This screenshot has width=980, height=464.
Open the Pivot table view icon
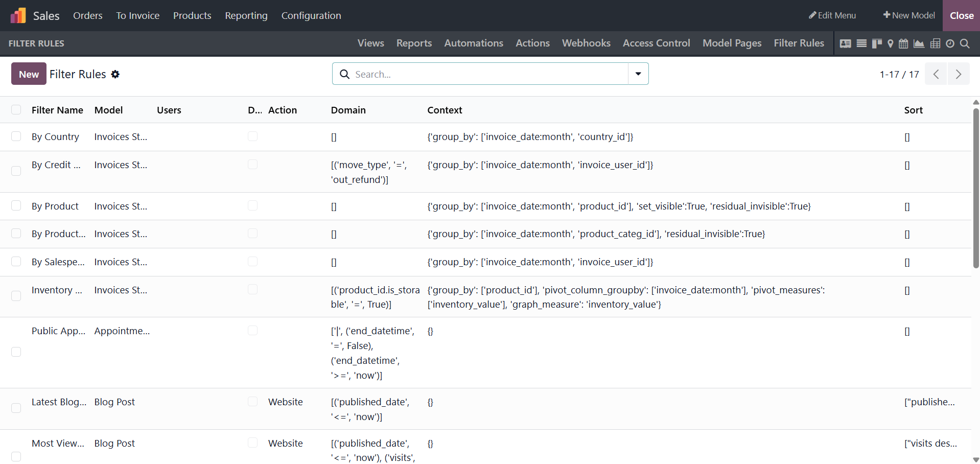(935, 43)
